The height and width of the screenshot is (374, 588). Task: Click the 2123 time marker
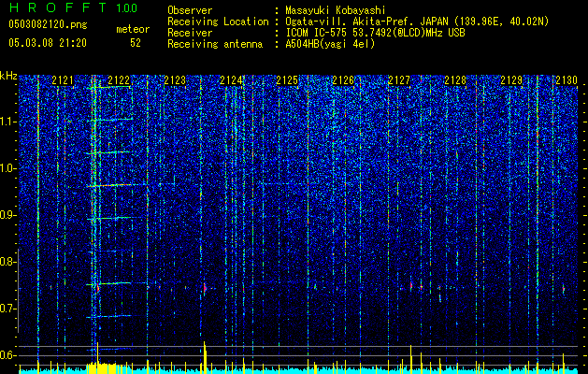coord(175,80)
